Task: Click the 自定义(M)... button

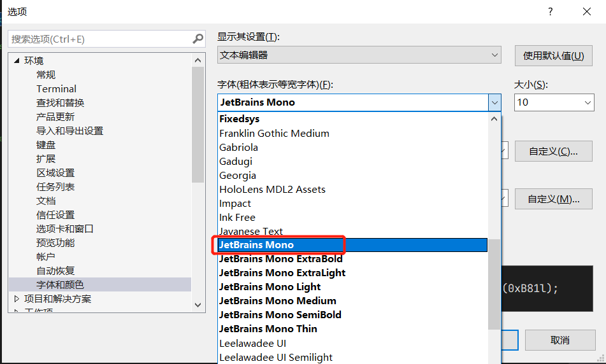Action: click(x=554, y=199)
